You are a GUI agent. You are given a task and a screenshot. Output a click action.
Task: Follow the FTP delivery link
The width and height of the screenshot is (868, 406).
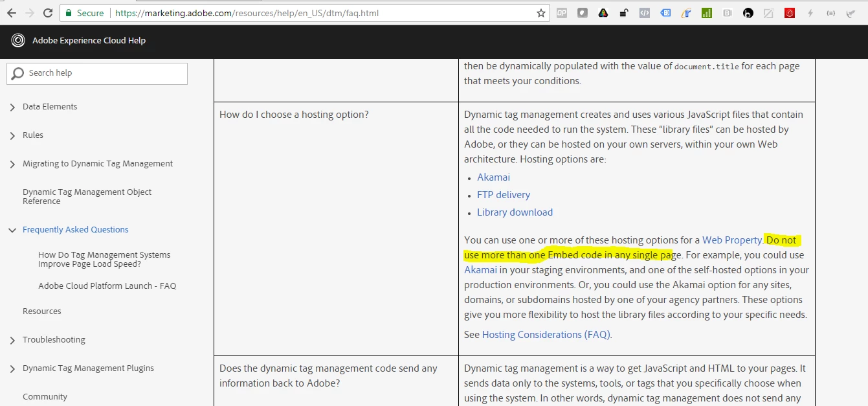pyautogui.click(x=504, y=195)
